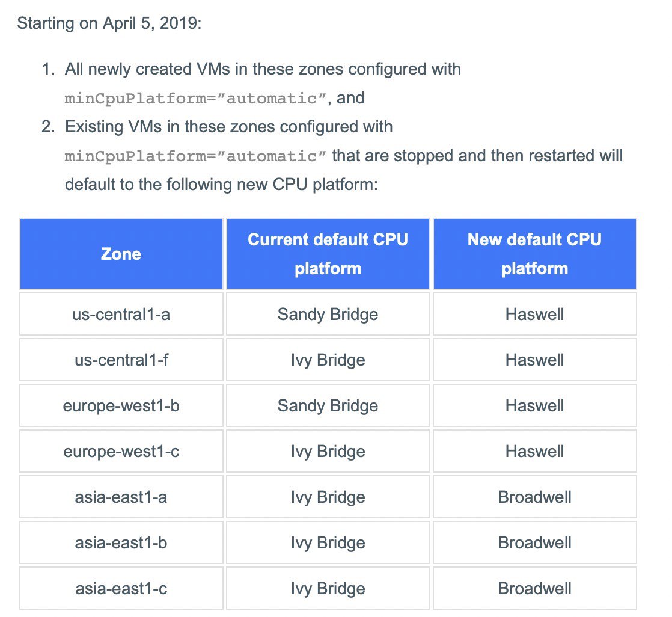Click Sandy Bridge in the us-central1-a row
Viewport: 672px width, 617px height.
pos(328,314)
